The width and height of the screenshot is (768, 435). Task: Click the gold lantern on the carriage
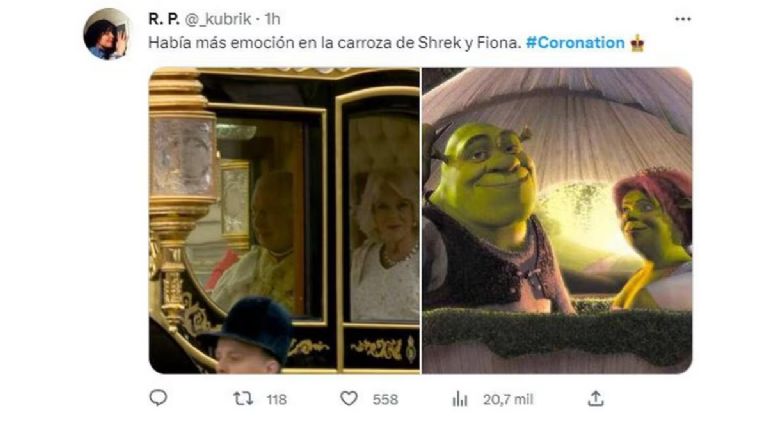coord(182,162)
